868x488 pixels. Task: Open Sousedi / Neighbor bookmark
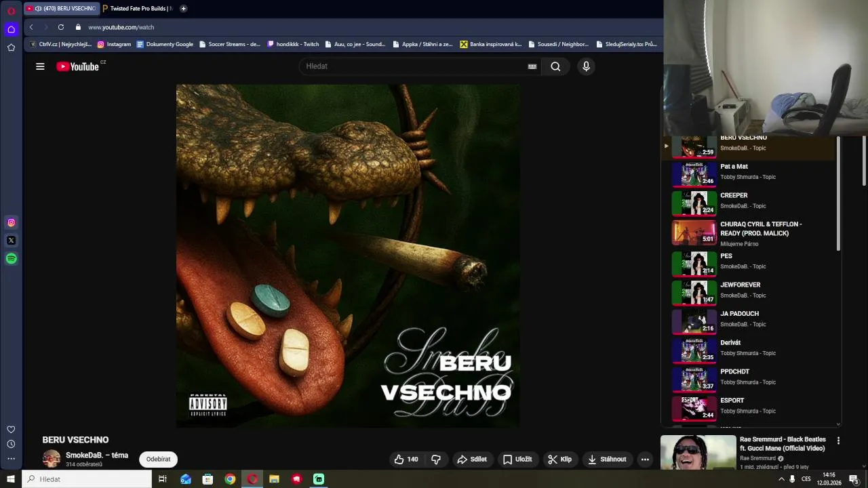tap(557, 44)
